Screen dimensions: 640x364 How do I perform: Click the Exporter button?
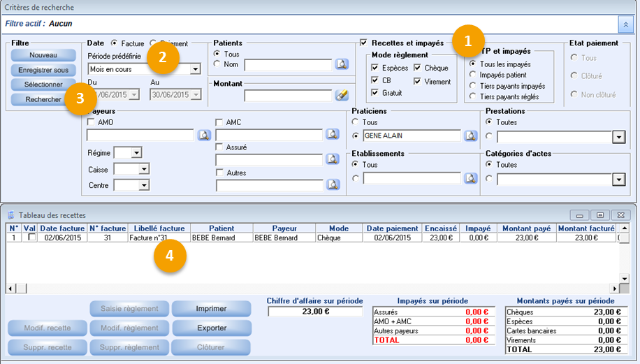212,328
